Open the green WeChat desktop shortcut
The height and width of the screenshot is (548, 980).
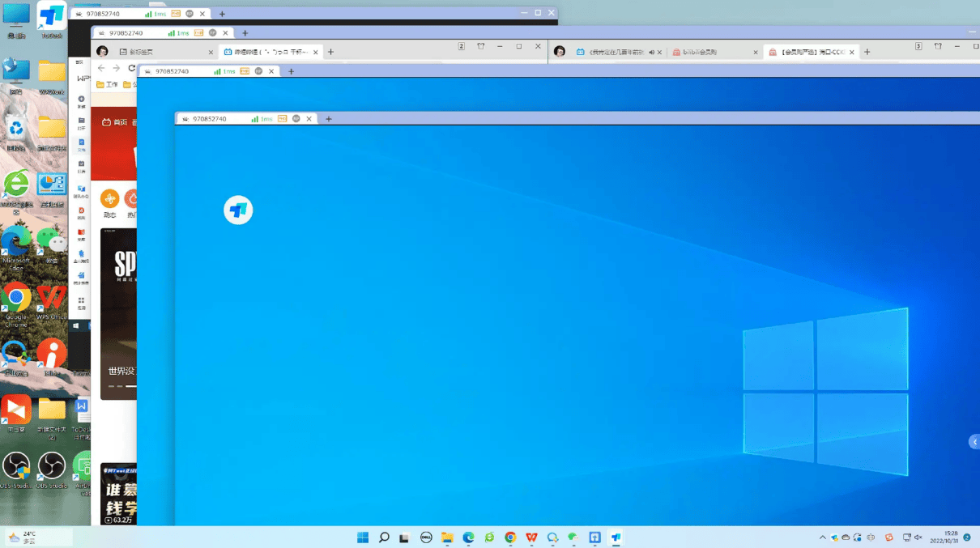[x=52, y=240]
